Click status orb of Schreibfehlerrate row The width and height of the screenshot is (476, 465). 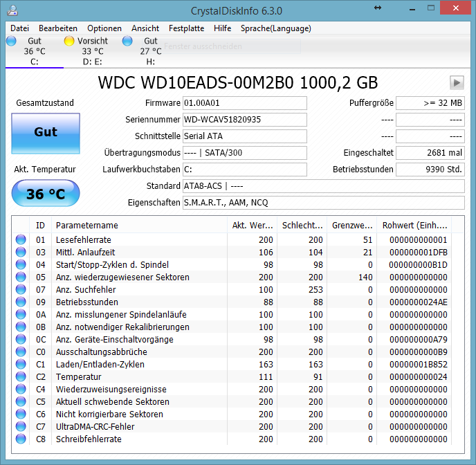21,439
